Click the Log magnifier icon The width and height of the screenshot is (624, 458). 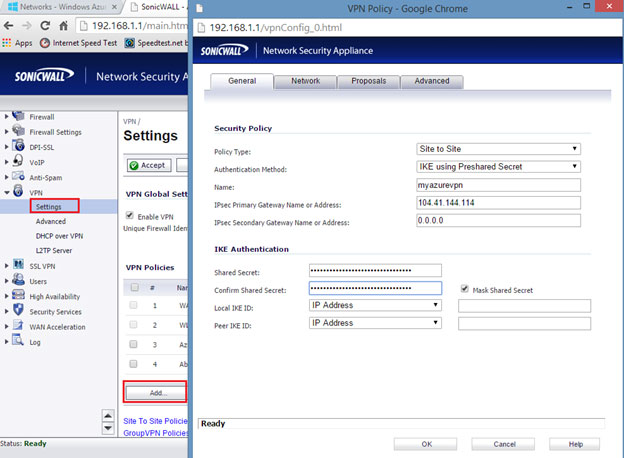pos(18,341)
